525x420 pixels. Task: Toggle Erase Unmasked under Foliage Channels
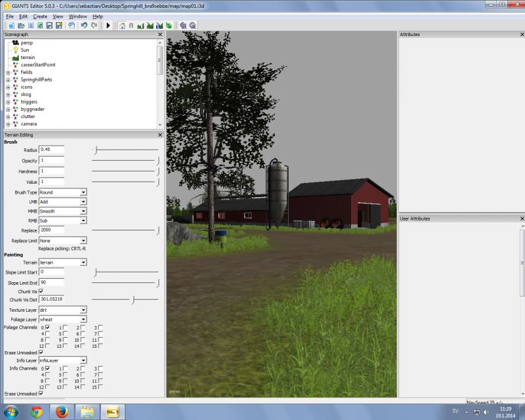click(41, 352)
